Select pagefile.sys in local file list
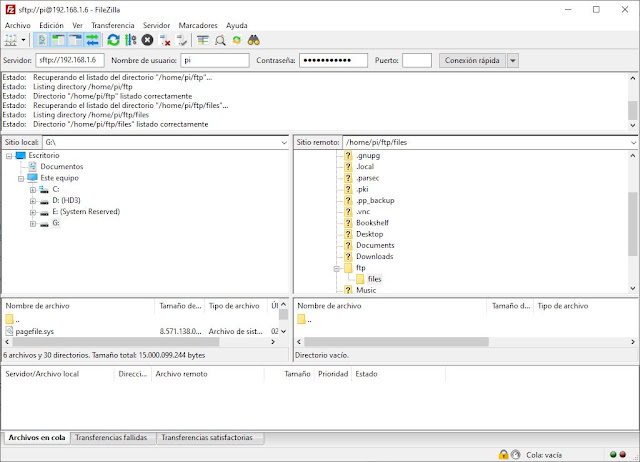The width and height of the screenshot is (640, 462). click(x=34, y=331)
